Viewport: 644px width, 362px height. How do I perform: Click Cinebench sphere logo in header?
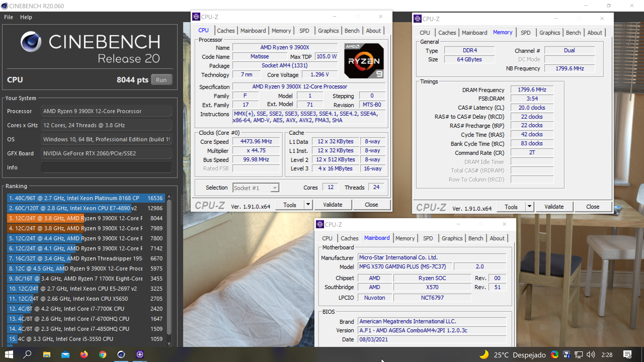tap(31, 42)
